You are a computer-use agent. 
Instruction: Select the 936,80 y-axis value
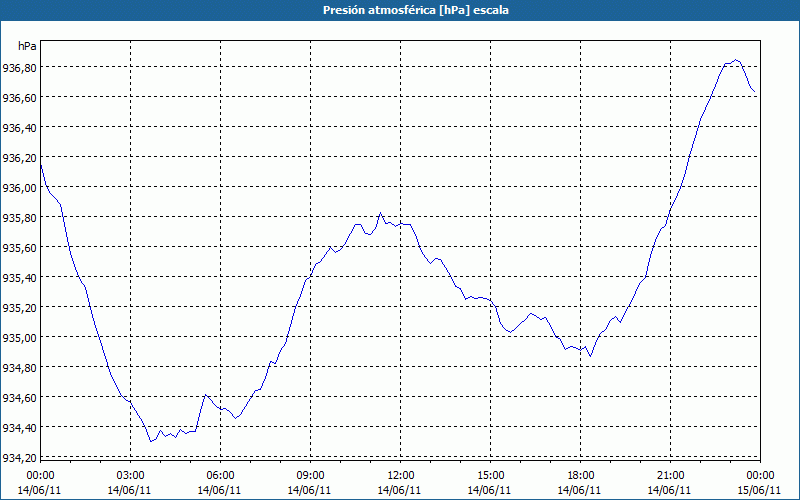click(x=19, y=67)
